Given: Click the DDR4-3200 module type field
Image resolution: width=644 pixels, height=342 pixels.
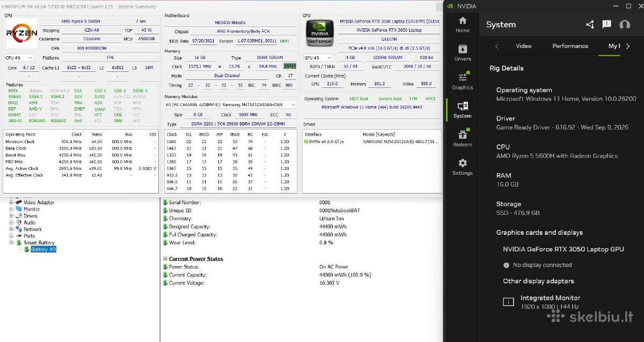Looking at the screenshot, I should (237, 124).
